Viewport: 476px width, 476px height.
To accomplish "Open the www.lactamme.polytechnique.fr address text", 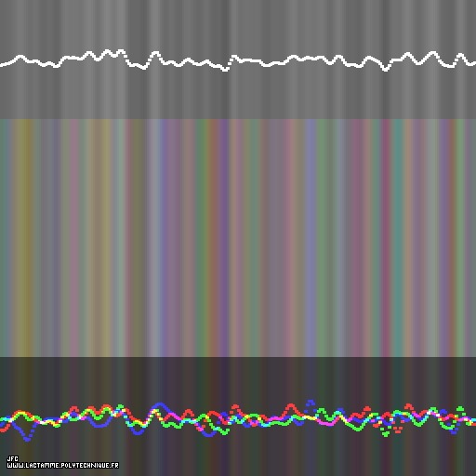I will (62, 465).
